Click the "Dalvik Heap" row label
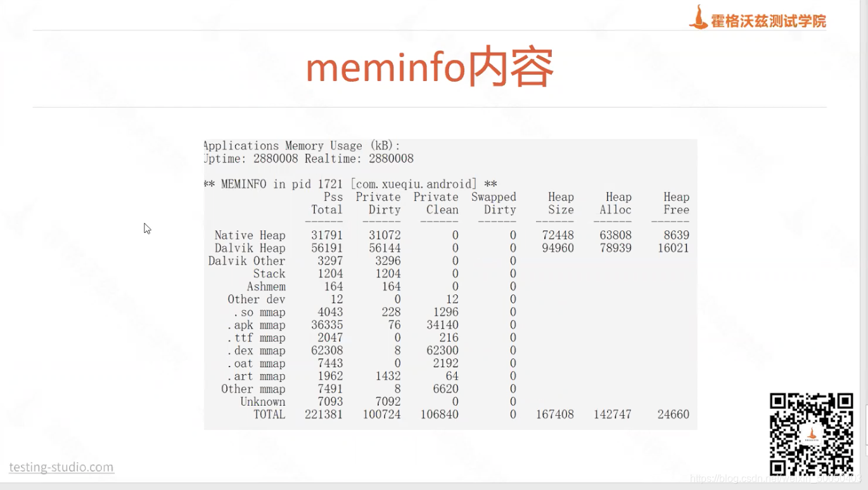The image size is (868, 490). point(250,248)
